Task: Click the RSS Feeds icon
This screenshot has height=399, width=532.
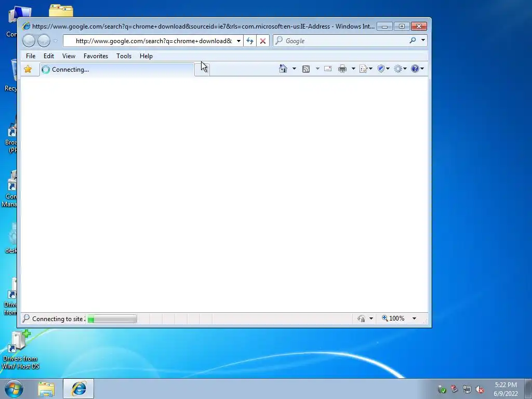Action: (305, 69)
